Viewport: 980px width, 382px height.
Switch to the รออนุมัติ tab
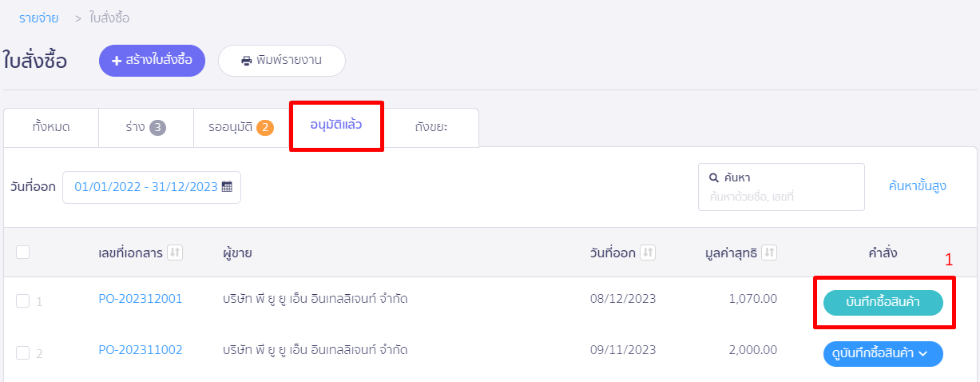tap(240, 127)
